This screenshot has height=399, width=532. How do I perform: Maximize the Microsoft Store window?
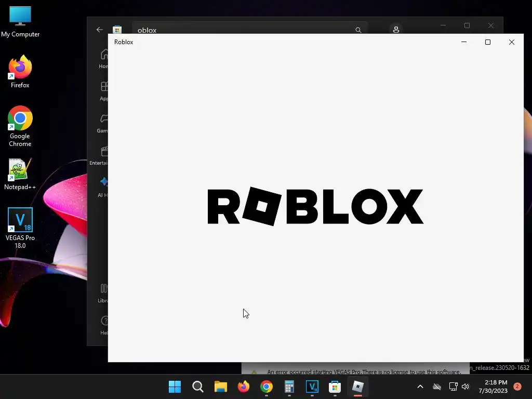pos(467,25)
